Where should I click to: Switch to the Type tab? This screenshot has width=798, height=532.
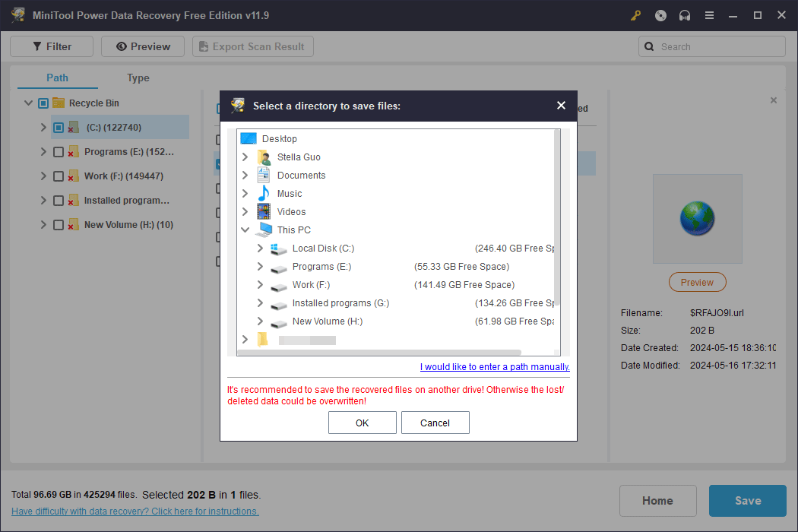click(x=138, y=78)
